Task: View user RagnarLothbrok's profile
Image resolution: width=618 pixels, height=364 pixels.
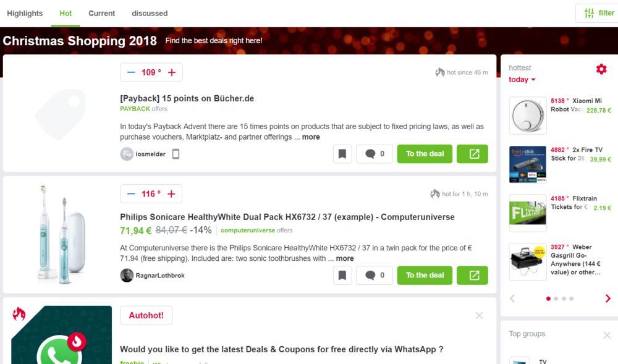Action: pyautogui.click(x=160, y=276)
